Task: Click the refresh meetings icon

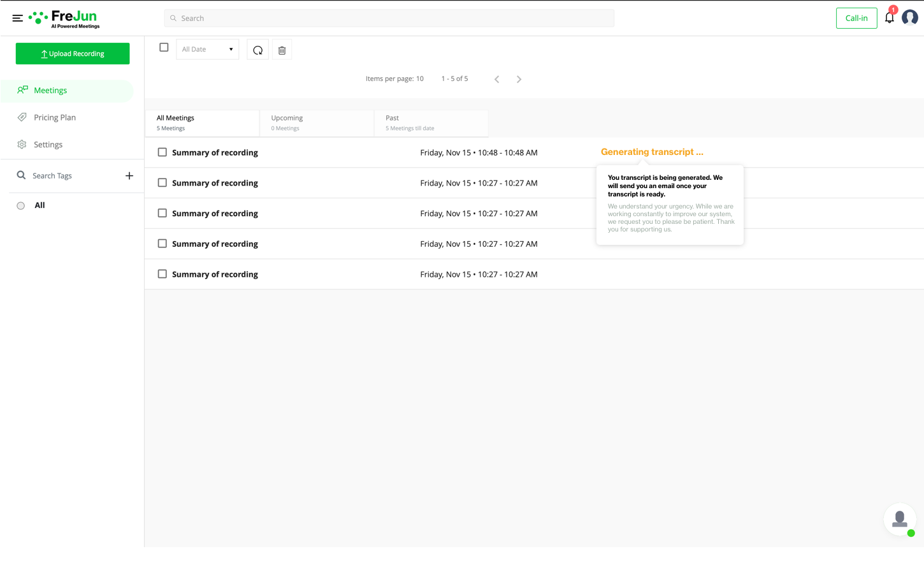Action: [257, 50]
